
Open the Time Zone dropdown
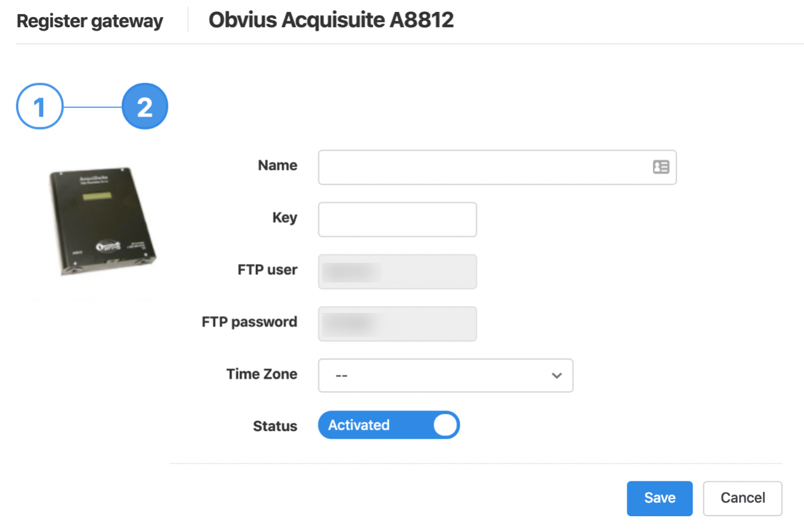(446, 375)
